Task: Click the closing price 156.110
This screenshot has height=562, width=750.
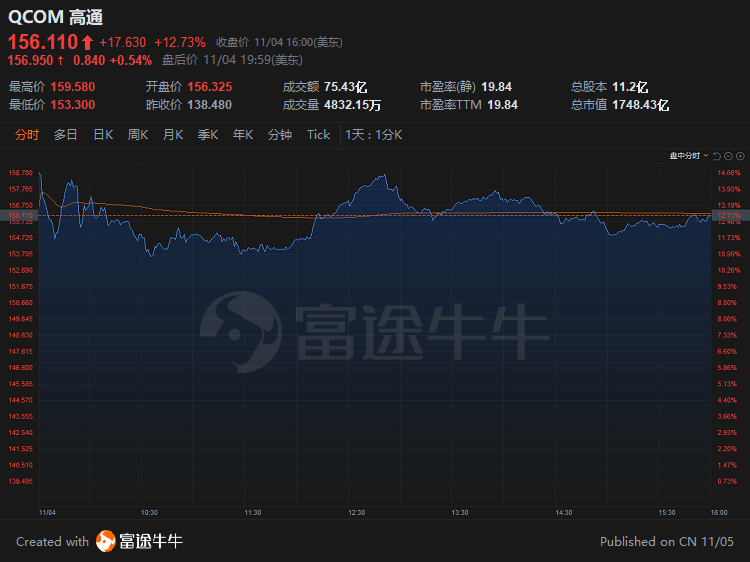Action: click(43, 42)
